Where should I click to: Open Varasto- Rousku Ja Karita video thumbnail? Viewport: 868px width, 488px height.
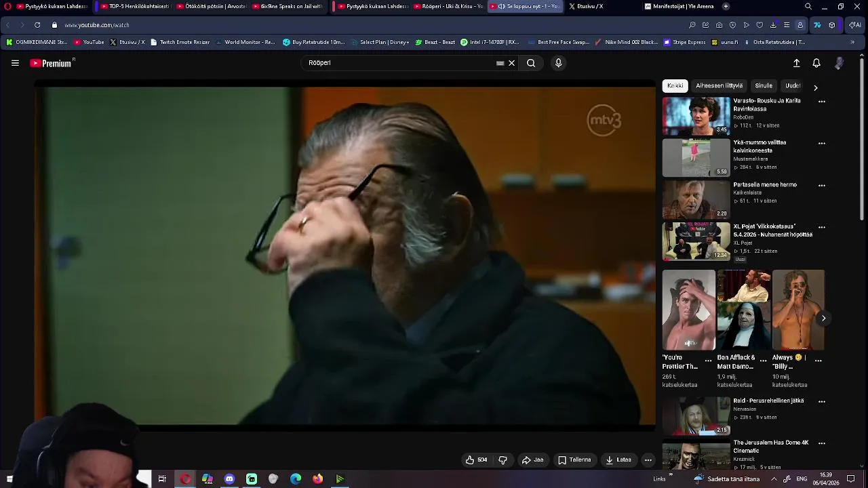[x=696, y=116]
